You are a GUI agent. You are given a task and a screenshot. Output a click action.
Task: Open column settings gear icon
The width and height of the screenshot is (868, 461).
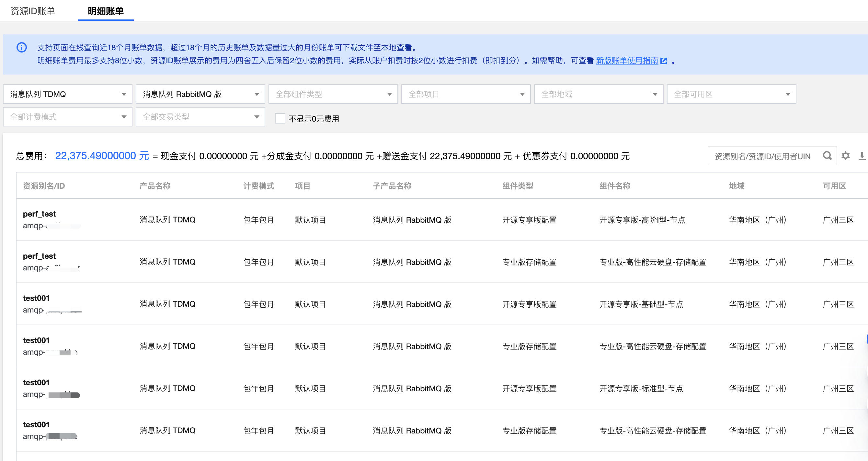pyautogui.click(x=845, y=156)
